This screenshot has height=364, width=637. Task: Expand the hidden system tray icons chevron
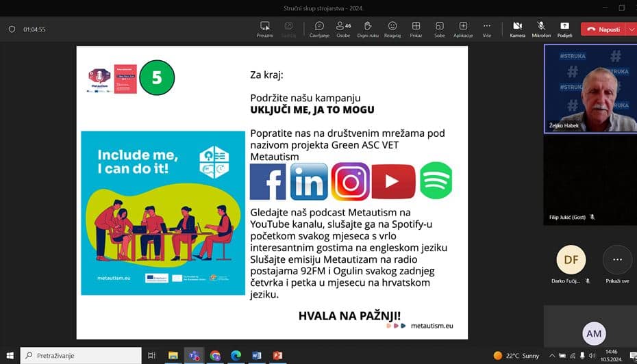(x=551, y=356)
